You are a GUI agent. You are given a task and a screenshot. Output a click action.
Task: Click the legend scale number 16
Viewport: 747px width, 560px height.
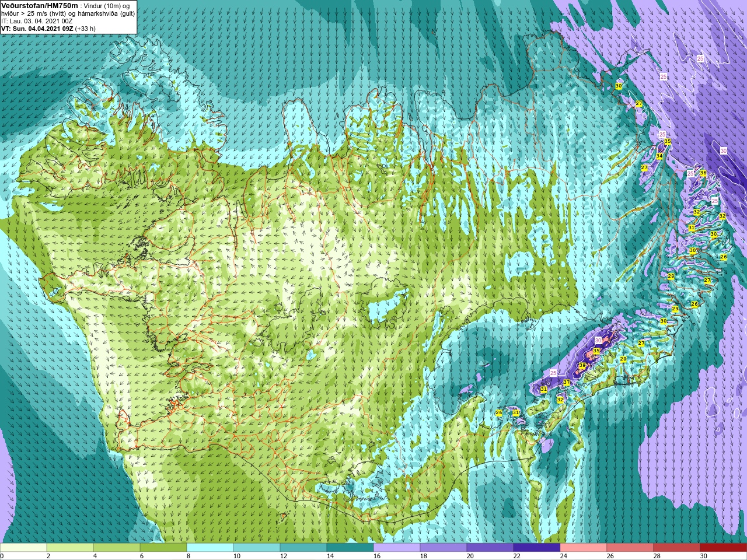(377, 556)
